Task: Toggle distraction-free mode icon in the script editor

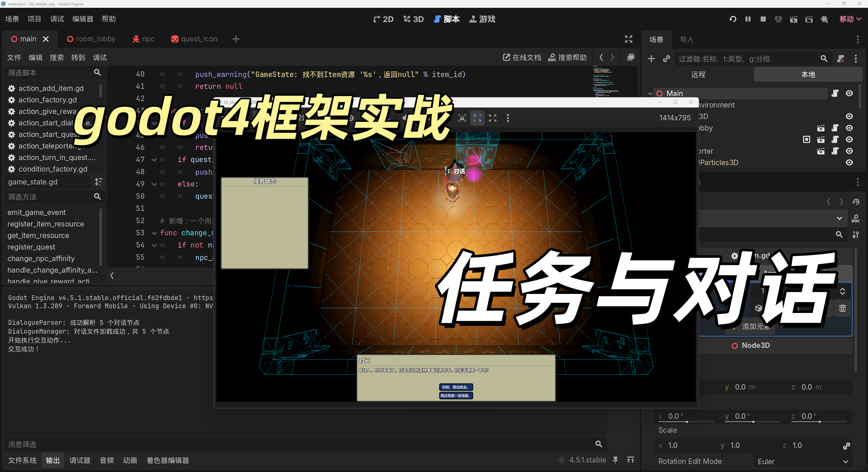Action: pos(628,39)
